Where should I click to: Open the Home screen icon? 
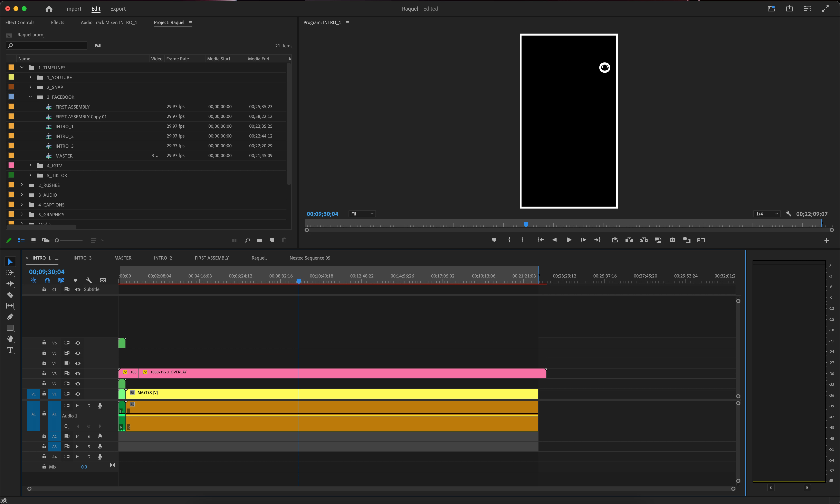(49, 9)
